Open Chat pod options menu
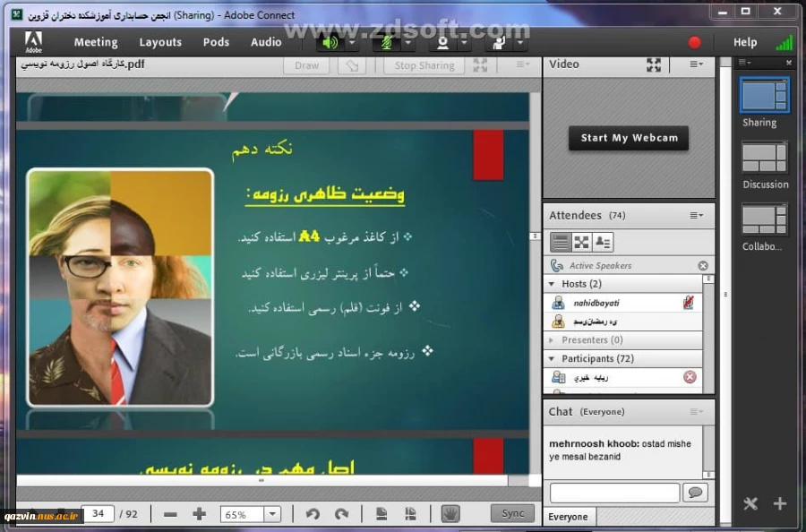806x532 pixels. 697,411
